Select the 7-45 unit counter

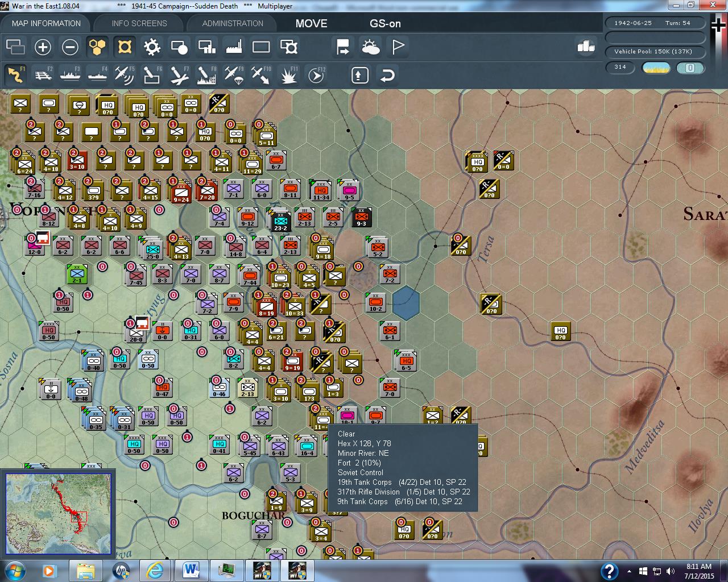pos(136,276)
